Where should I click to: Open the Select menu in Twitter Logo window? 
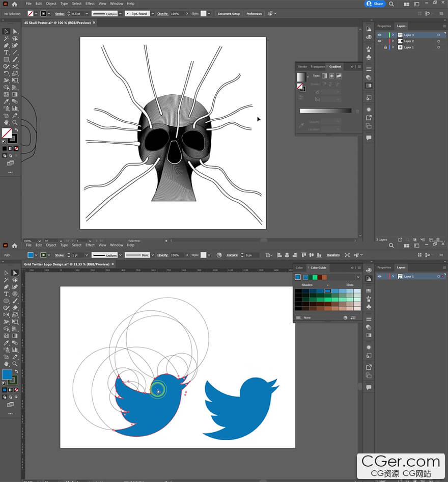tap(77, 245)
